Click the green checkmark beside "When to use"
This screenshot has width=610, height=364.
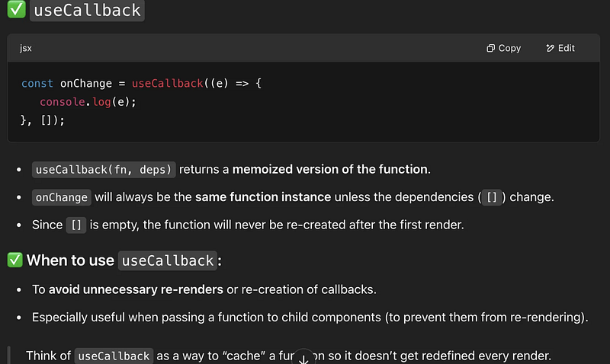(14, 260)
